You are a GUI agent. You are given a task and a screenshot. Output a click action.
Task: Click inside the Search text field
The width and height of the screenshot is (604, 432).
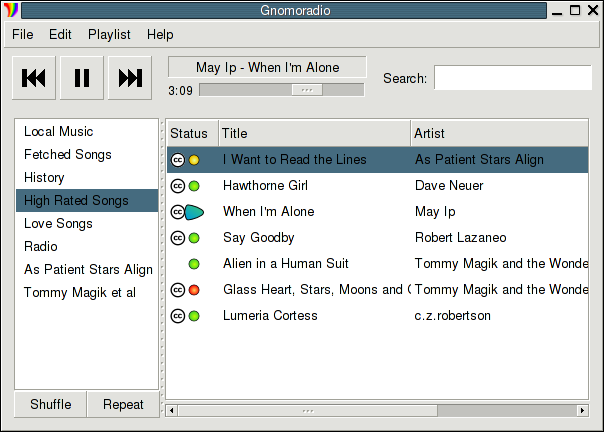pos(513,77)
